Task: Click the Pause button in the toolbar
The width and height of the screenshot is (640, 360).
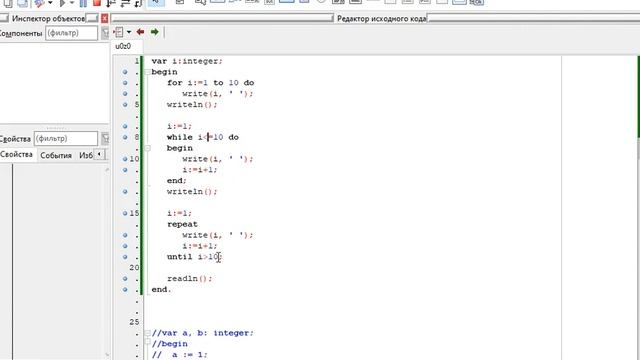Action: tap(83, 3)
